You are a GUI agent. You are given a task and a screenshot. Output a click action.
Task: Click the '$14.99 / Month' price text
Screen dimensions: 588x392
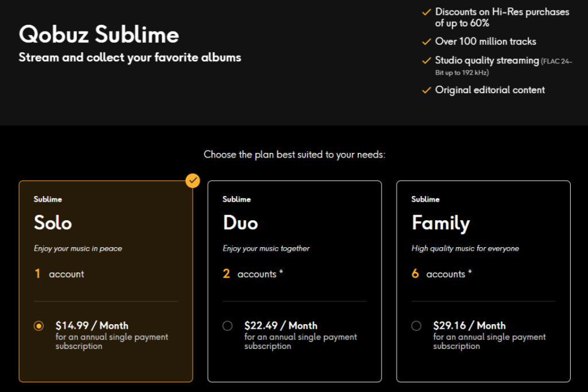pos(92,325)
